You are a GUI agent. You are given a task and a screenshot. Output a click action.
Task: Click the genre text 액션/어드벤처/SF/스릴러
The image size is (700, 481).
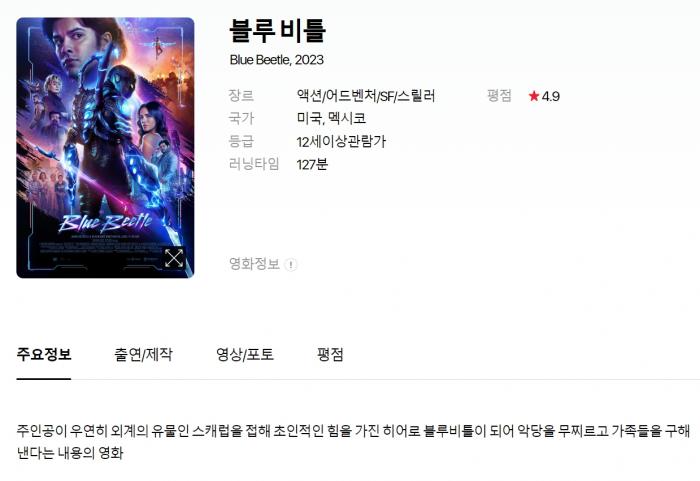tap(366, 96)
